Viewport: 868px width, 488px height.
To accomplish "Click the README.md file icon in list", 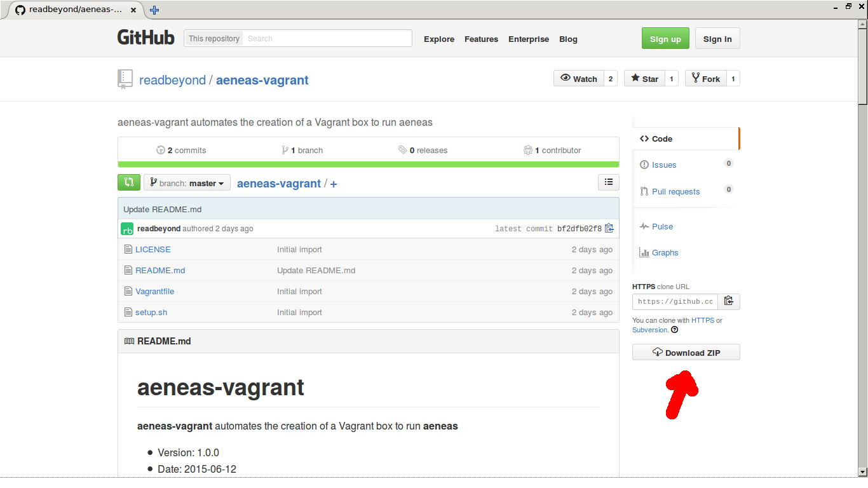I will click(x=128, y=270).
